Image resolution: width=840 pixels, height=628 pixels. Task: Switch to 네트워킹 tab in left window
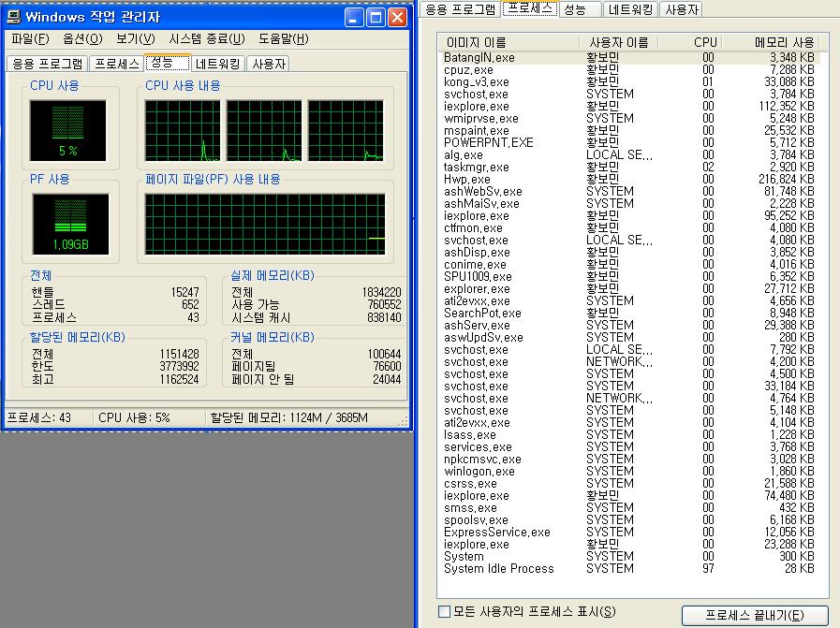pyautogui.click(x=217, y=64)
